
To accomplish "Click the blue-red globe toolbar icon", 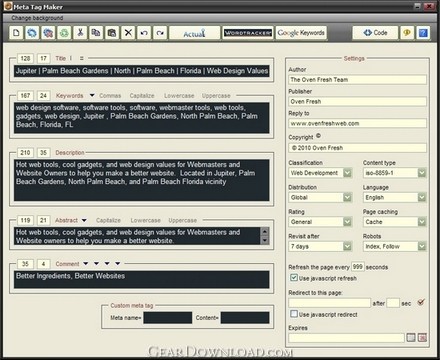I will [x=48, y=33].
